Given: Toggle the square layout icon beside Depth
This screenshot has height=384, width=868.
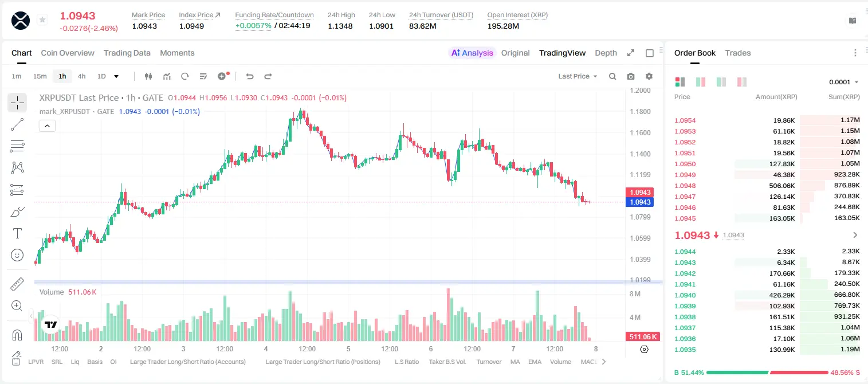Looking at the screenshot, I should click(x=650, y=53).
